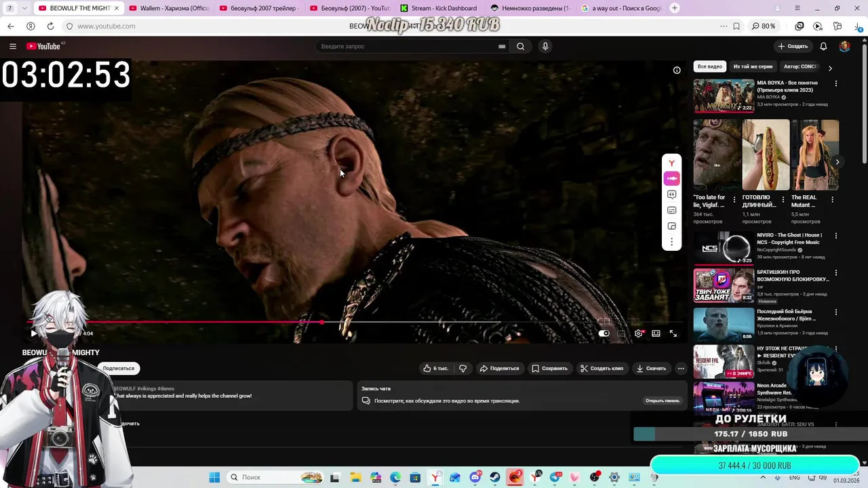Open the on-screen keyboard icon in search
This screenshot has width=868, height=488.
pyautogui.click(x=502, y=46)
